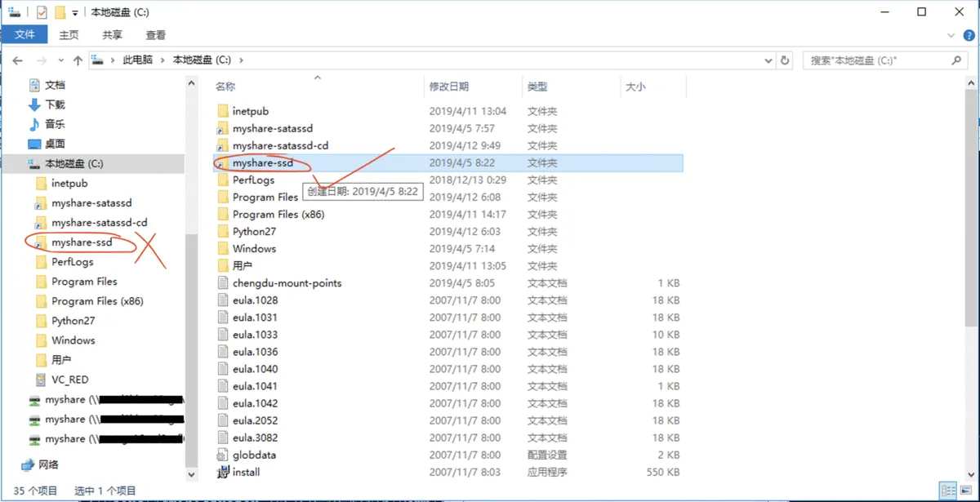This screenshot has height=502, width=980.
Task: Expand the ribbon chevron
Action: coord(951,35)
